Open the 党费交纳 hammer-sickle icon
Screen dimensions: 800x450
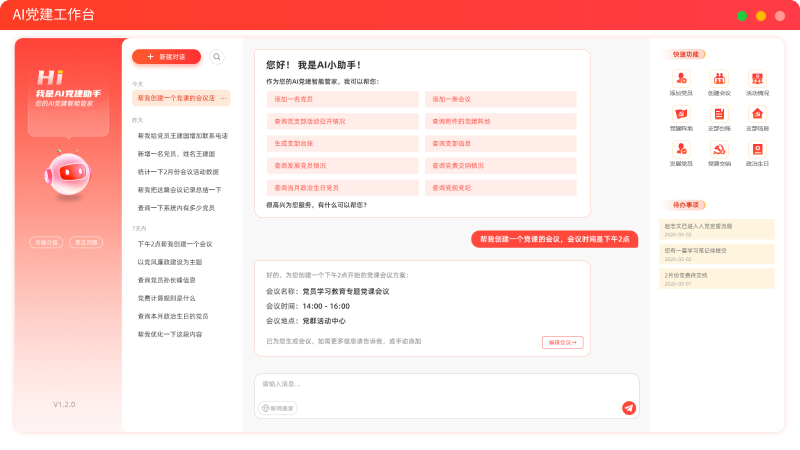[x=719, y=149]
